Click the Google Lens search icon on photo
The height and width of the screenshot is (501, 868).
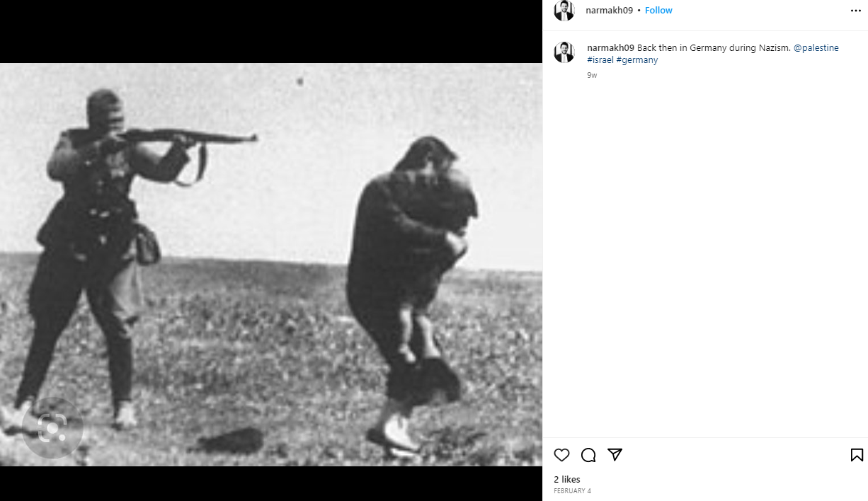[x=52, y=429]
